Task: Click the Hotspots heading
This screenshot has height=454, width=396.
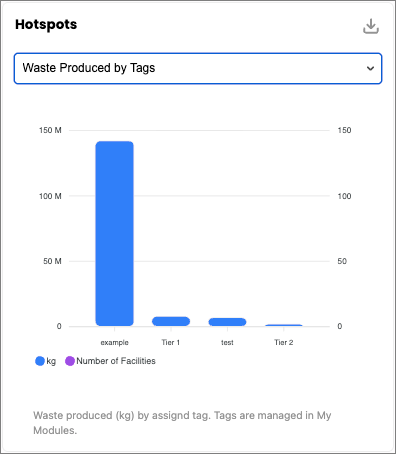Action: pyautogui.click(x=46, y=24)
